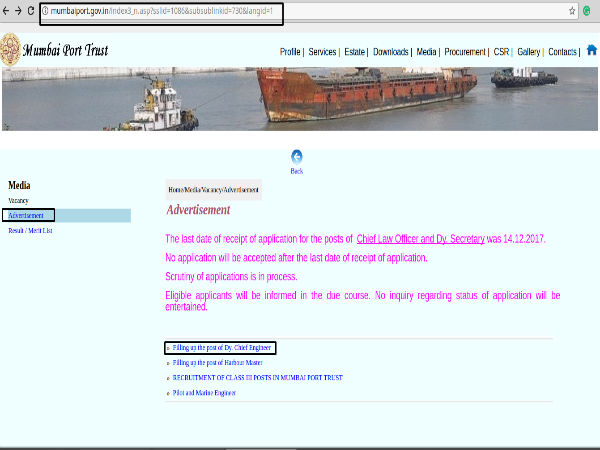The image size is (600, 450).
Task: Click the ship banner image
Action: [x=300, y=99]
